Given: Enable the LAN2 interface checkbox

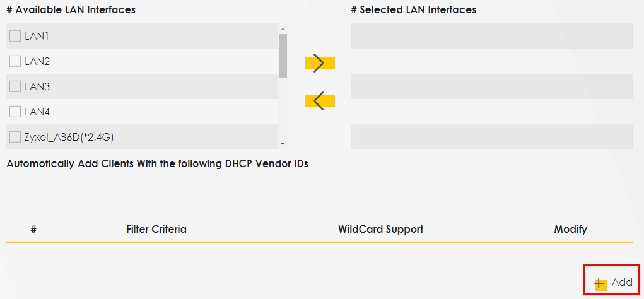Looking at the screenshot, I should pos(15,61).
